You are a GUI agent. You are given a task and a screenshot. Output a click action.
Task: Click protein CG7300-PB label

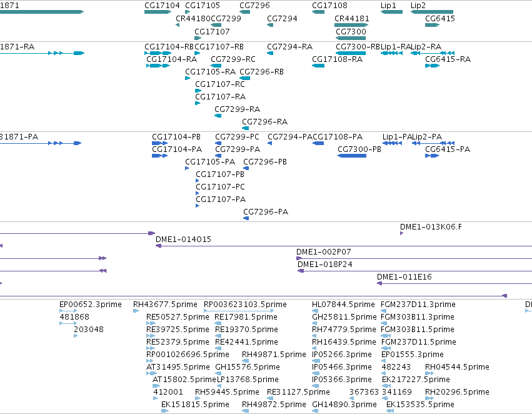point(359,149)
